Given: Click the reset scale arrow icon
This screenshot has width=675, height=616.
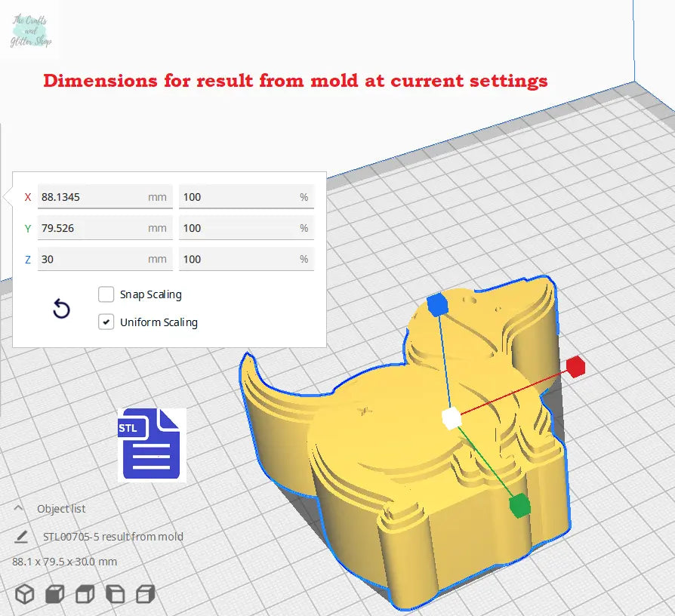Looking at the screenshot, I should (61, 309).
